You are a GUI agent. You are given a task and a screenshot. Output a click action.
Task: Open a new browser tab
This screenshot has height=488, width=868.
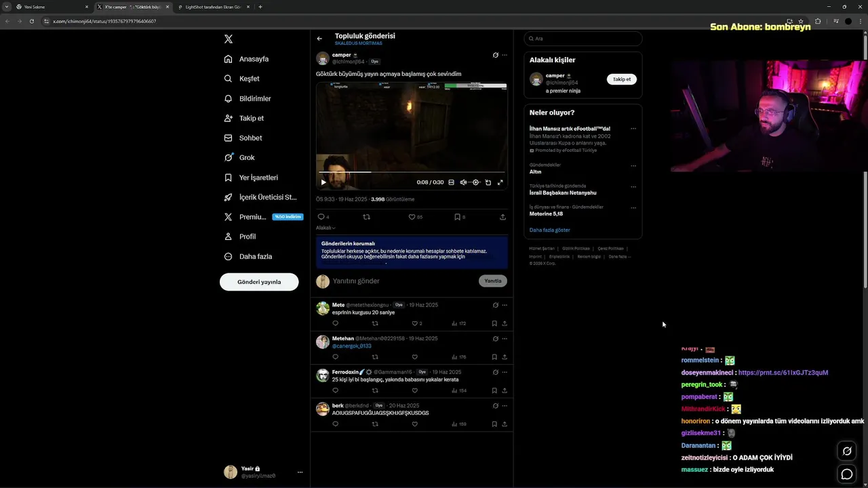260,7
